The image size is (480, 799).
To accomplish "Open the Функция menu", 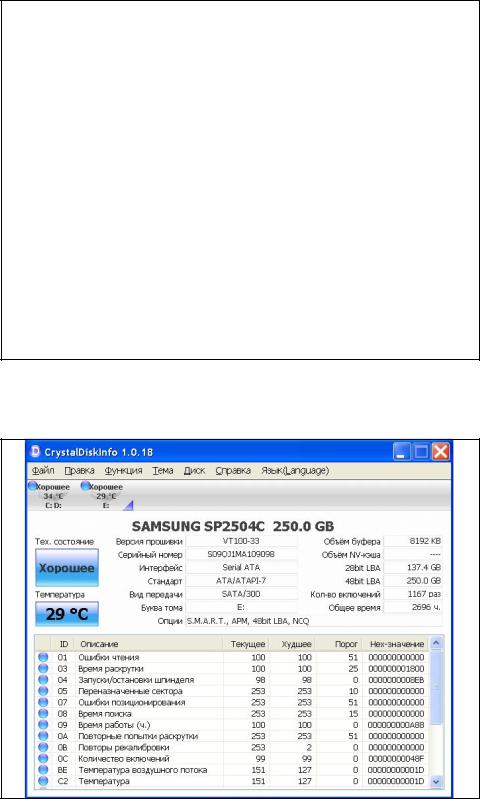I will 123,470.
